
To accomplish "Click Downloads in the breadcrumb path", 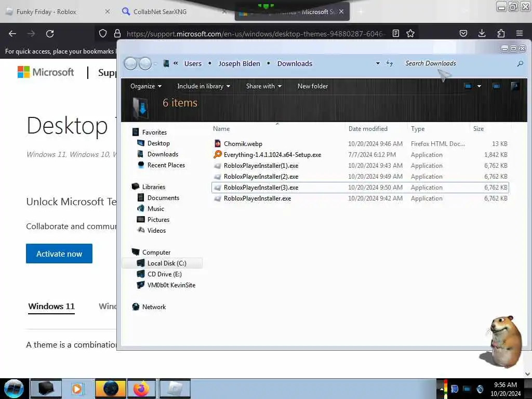I will [x=295, y=63].
